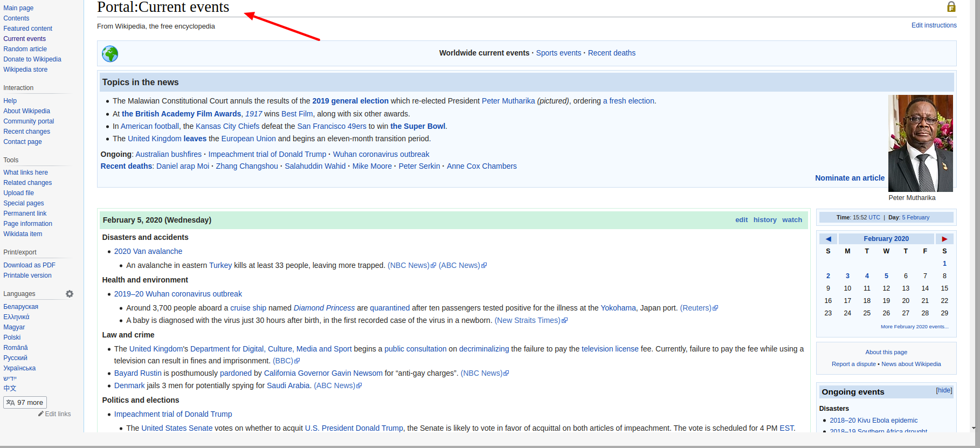
Task: Open Printable version link
Action: tap(27, 275)
